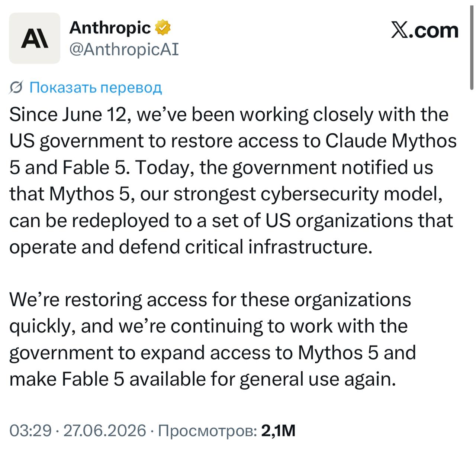Image resolution: width=476 pixels, height=451 pixels.
Task: Show translation via Показать перевод link
Action: coord(96,87)
